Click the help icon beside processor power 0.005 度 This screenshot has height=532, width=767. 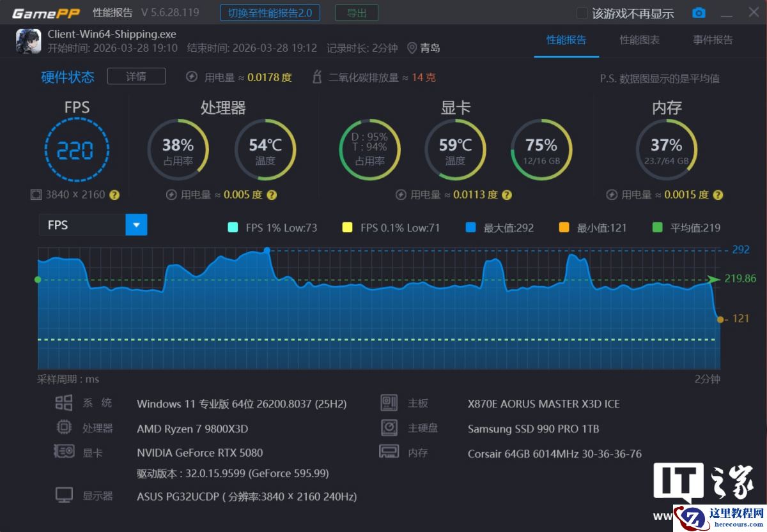pyautogui.click(x=272, y=195)
